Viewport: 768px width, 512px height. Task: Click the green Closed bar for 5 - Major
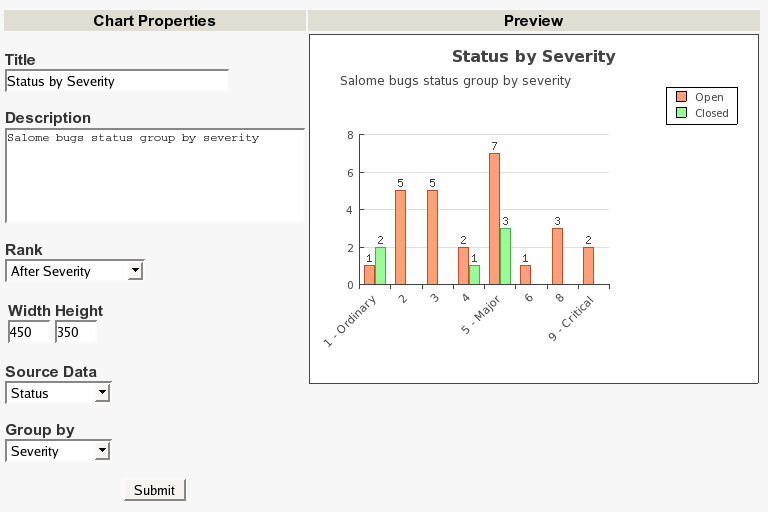point(505,256)
